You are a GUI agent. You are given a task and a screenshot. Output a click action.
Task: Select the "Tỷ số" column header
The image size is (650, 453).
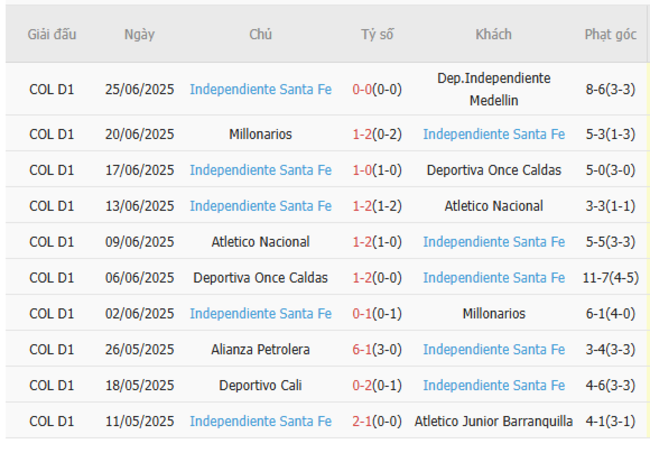pyautogui.click(x=377, y=34)
